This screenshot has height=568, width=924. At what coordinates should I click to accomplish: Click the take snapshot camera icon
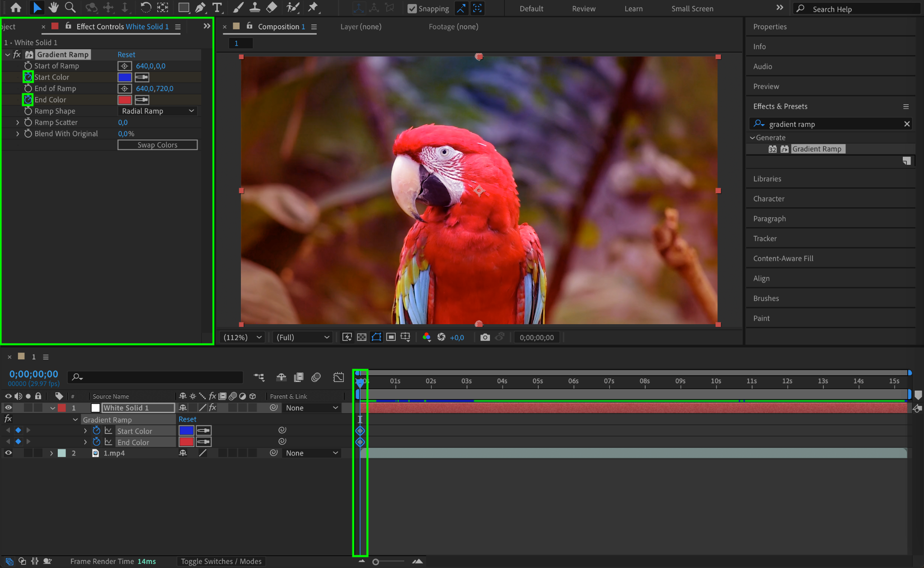tap(485, 337)
